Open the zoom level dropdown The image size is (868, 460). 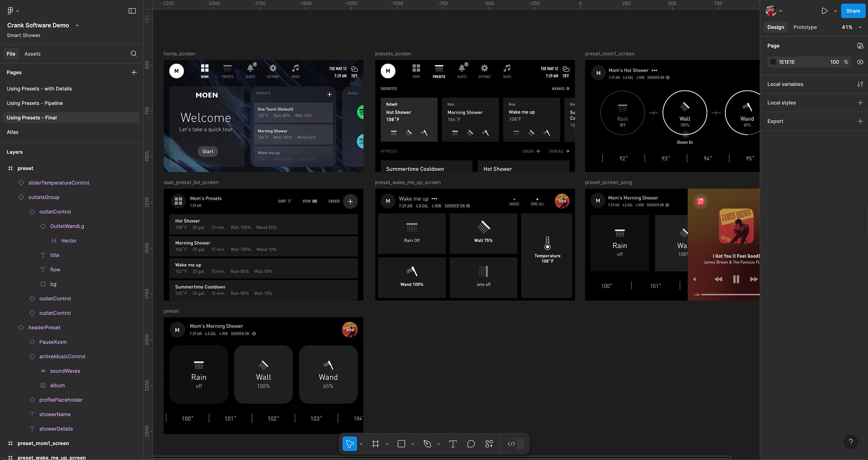(x=852, y=27)
